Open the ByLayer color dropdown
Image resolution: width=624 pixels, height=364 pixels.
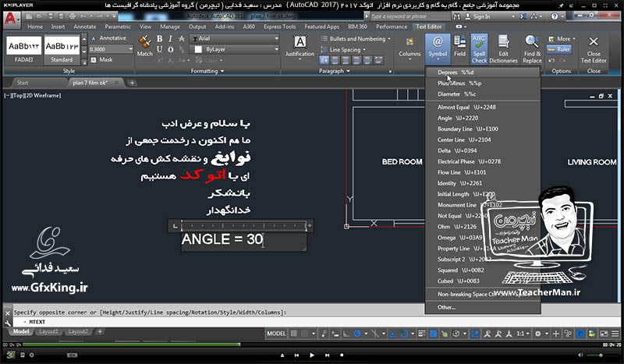[276, 49]
